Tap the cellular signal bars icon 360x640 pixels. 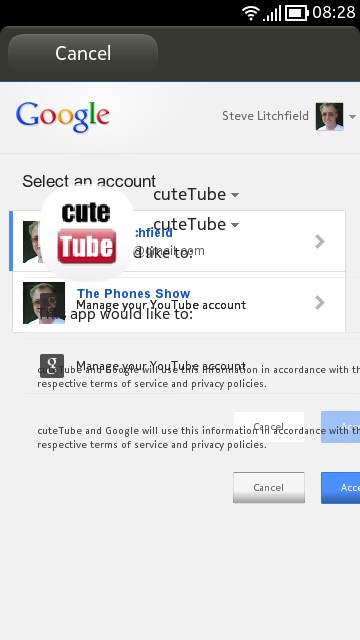[x=272, y=13]
